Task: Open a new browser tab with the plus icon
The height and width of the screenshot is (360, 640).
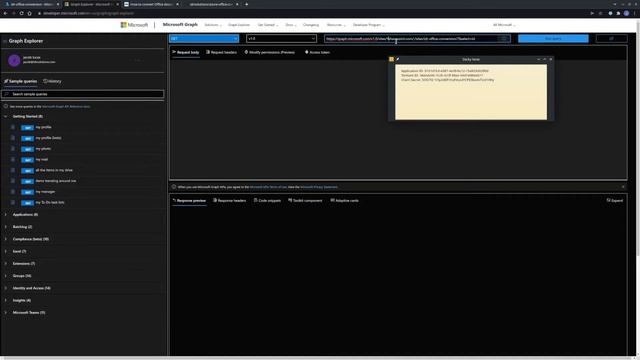Action: (x=247, y=4)
